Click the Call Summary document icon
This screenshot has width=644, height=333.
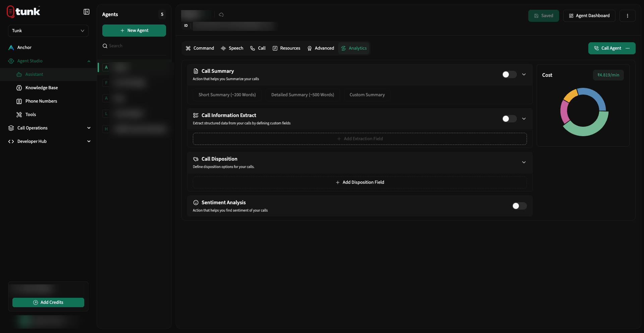pyautogui.click(x=196, y=71)
